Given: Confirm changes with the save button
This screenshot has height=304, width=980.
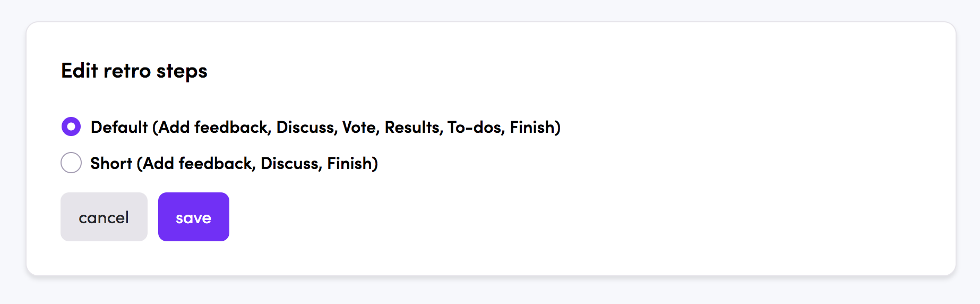Looking at the screenshot, I should point(194,217).
